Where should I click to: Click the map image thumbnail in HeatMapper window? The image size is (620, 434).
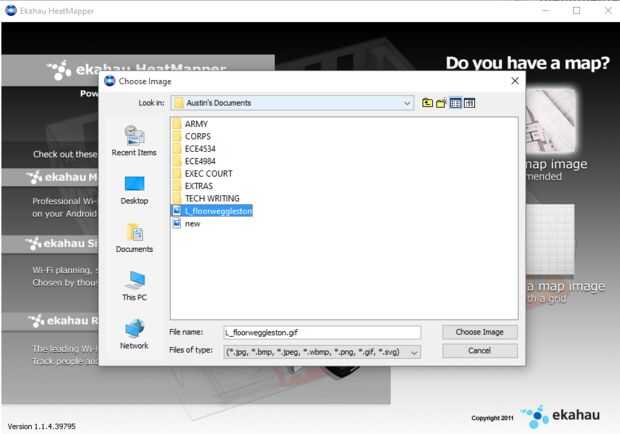point(551,120)
